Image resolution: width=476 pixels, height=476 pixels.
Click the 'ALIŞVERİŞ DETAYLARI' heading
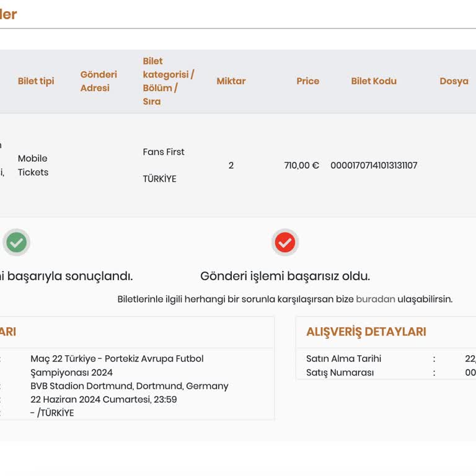pyautogui.click(x=366, y=332)
